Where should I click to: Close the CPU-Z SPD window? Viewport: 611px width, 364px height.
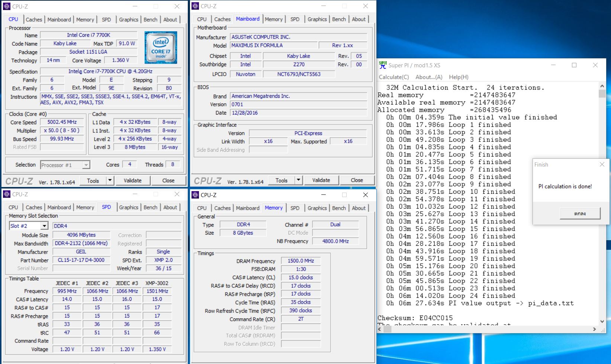pyautogui.click(x=177, y=194)
